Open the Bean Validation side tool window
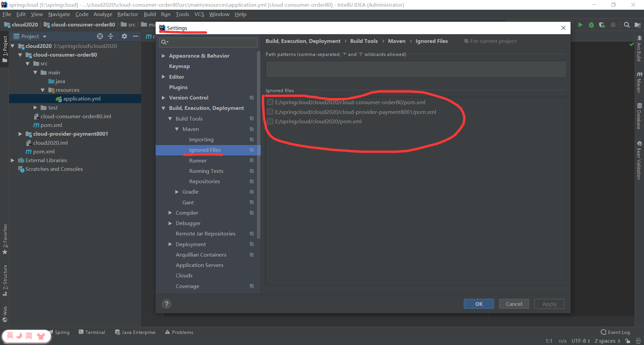This screenshot has height=345, width=644. pos(639,160)
